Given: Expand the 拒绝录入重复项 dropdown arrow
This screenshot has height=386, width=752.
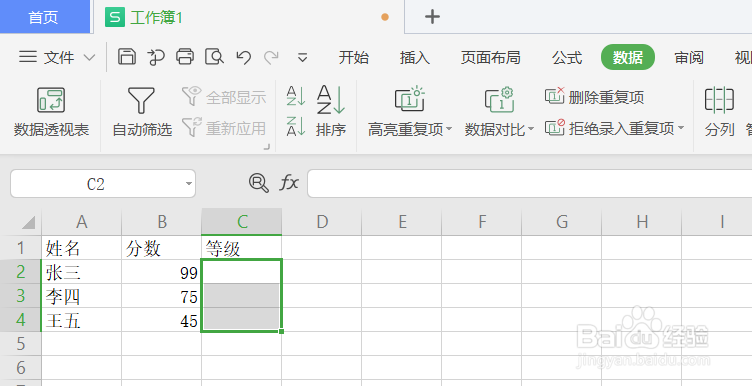Looking at the screenshot, I should [x=681, y=128].
